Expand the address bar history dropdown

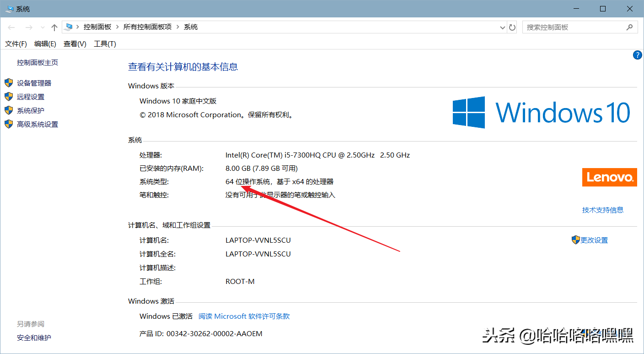[503, 27]
